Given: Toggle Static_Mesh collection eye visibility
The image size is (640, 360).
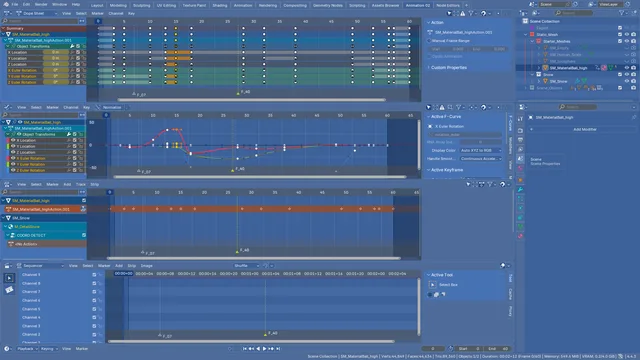Looking at the screenshot, I should 627,35.
